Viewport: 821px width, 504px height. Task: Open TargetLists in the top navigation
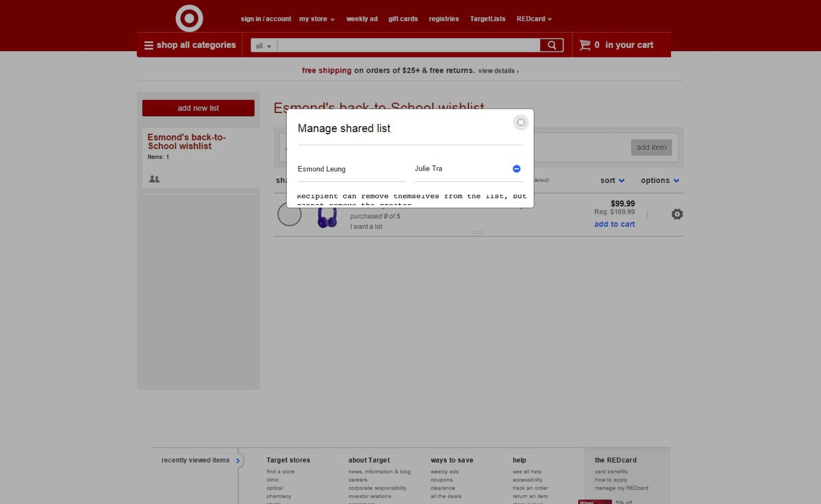(x=487, y=19)
